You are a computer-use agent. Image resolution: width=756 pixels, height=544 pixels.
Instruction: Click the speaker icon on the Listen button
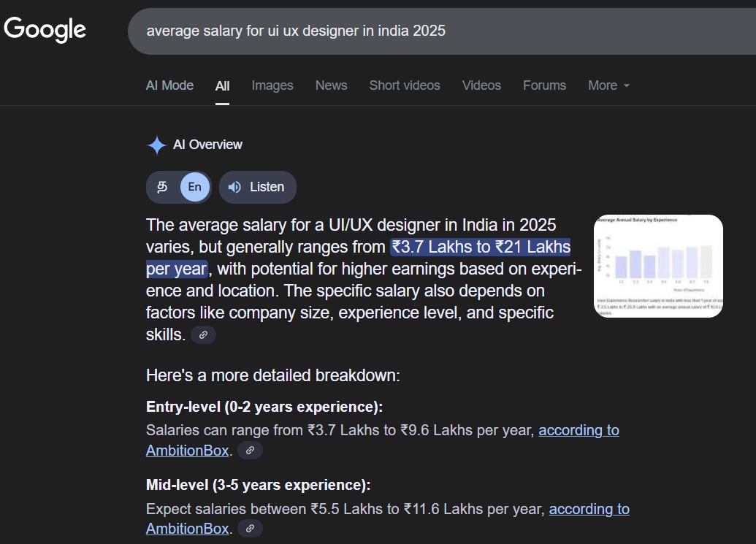point(234,187)
